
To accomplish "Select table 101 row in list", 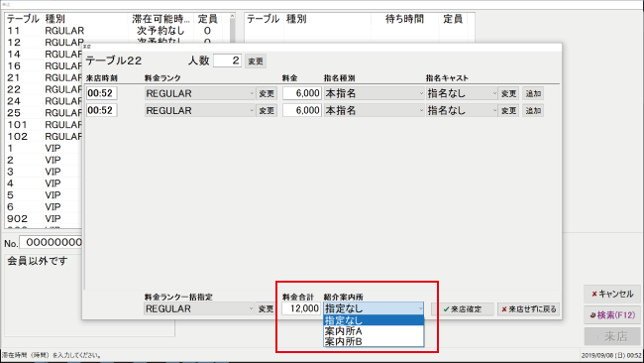I will click(x=44, y=125).
